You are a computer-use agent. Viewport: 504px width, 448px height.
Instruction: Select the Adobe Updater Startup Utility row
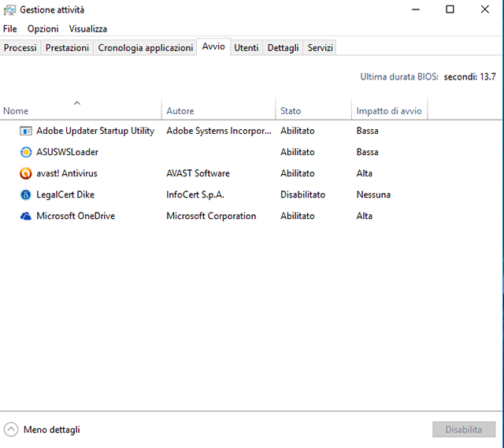pyautogui.click(x=250, y=131)
